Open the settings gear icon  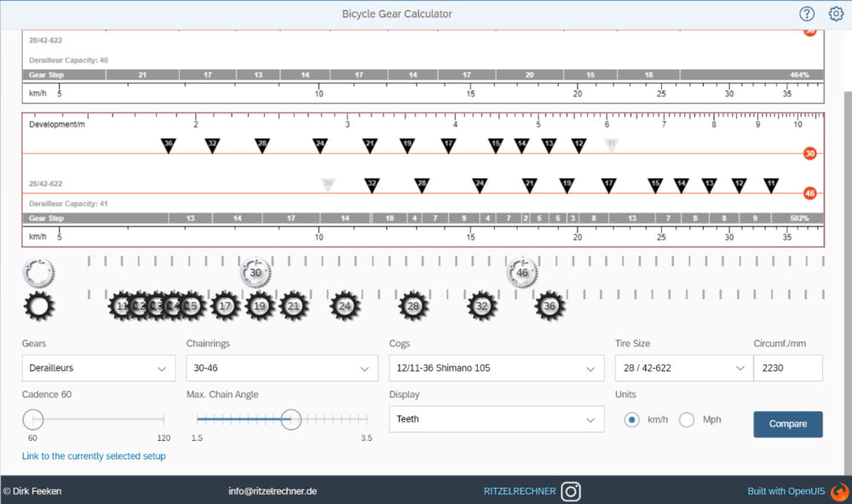coord(836,14)
